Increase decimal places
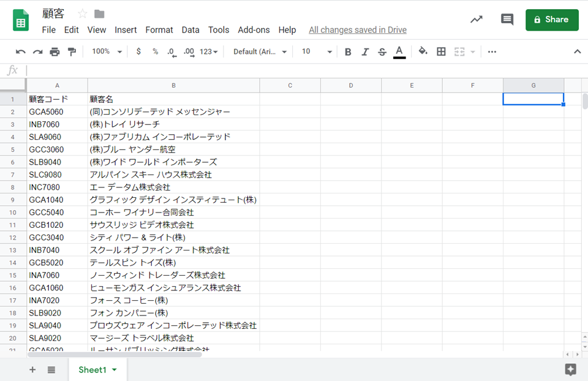Image resolution: width=588 pixels, height=381 pixels. pos(189,51)
